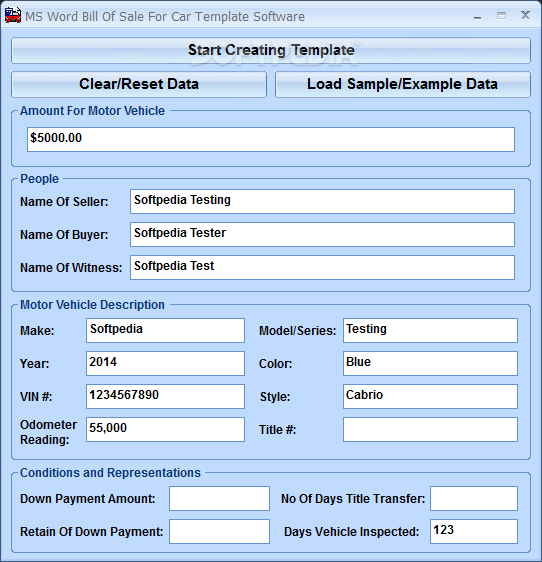Select the Odometer Reading field
Viewport: 542px width, 562px height.
point(165,429)
